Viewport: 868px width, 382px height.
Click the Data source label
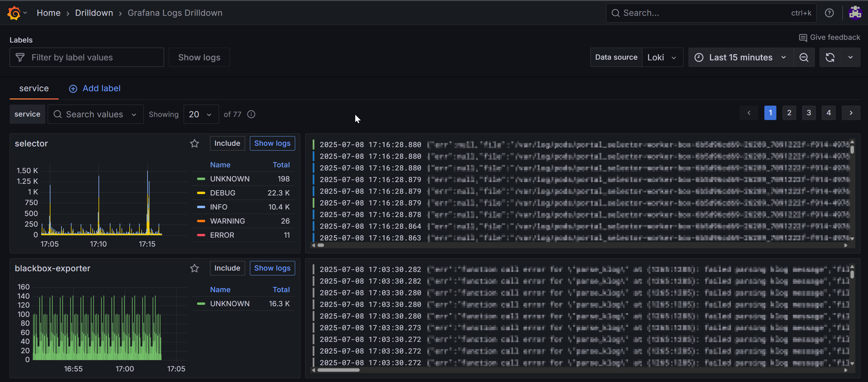click(616, 57)
